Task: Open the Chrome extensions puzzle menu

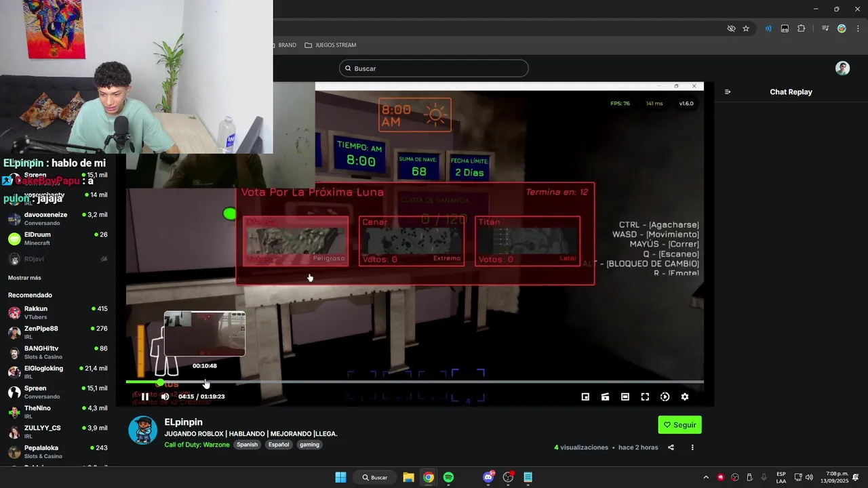Action: [802, 28]
